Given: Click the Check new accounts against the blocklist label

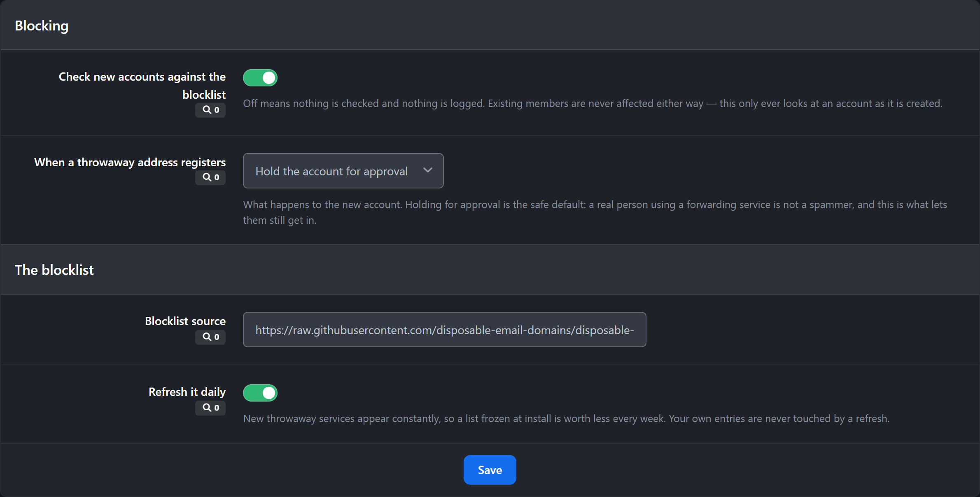Looking at the screenshot, I should coord(142,86).
